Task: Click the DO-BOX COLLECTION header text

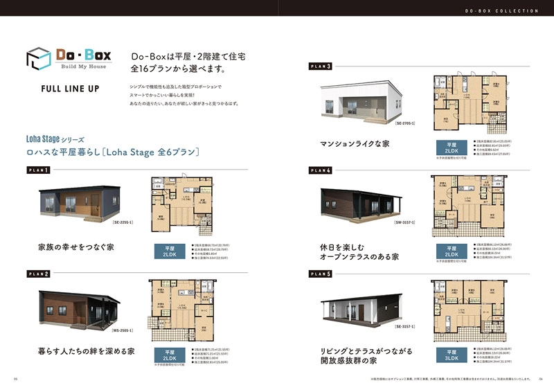Action: pyautogui.click(x=501, y=11)
